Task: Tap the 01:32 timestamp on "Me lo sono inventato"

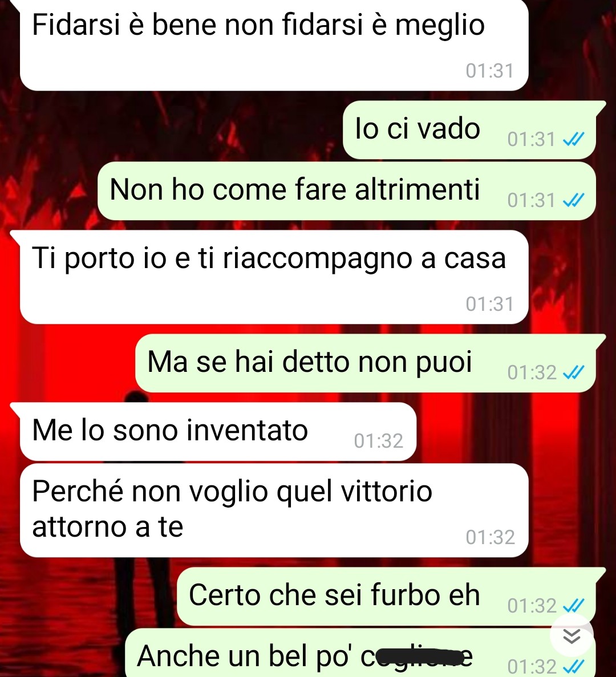Action: click(x=379, y=441)
